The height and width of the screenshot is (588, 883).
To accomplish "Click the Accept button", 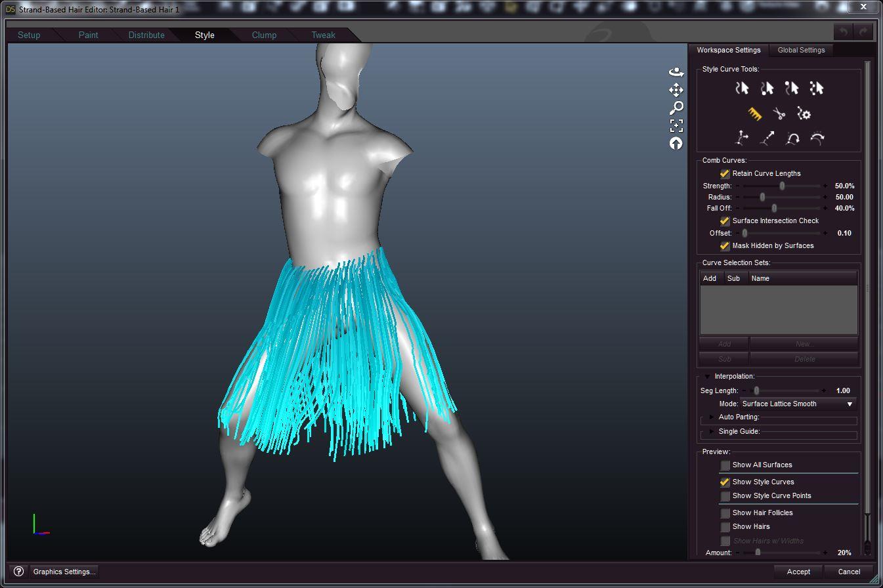I will (798, 572).
